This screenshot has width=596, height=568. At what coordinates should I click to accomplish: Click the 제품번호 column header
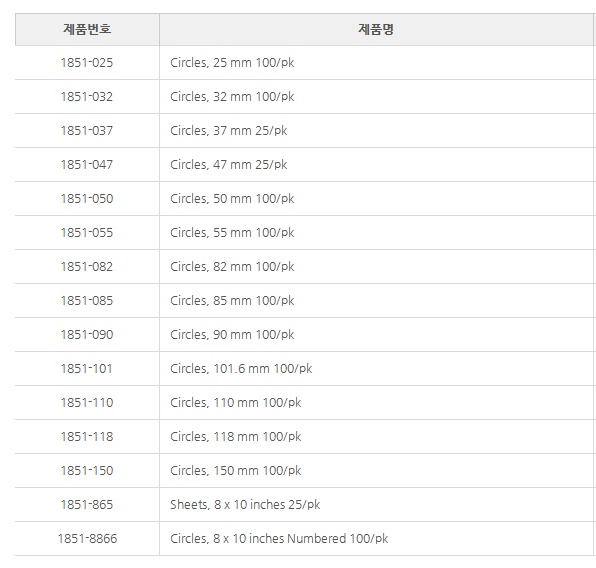tap(87, 29)
